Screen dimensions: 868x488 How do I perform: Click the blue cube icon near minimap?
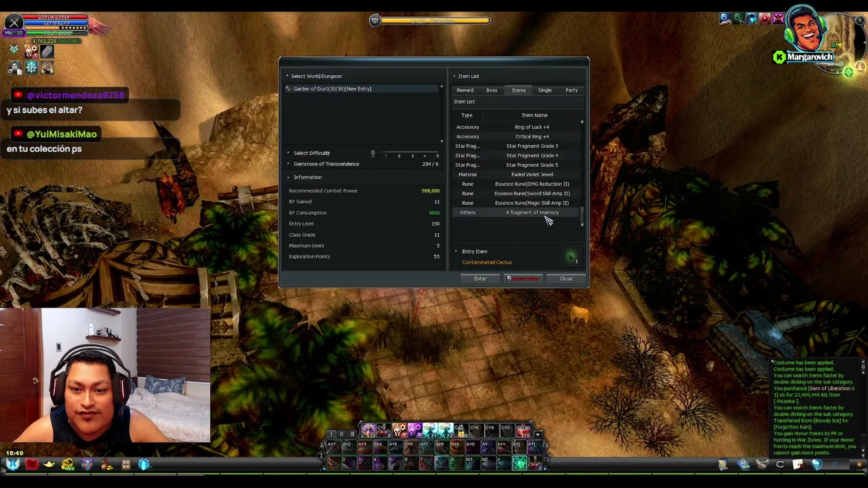[751, 18]
